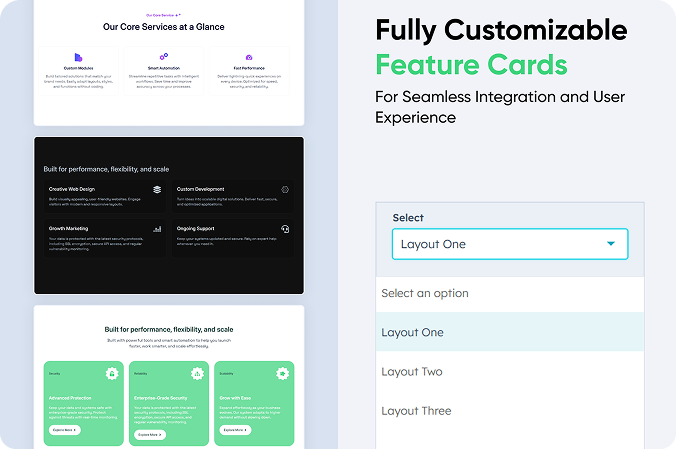This screenshot has width=676, height=449.
Task: Click the Advanced Protection badge icon
Action: (x=112, y=374)
